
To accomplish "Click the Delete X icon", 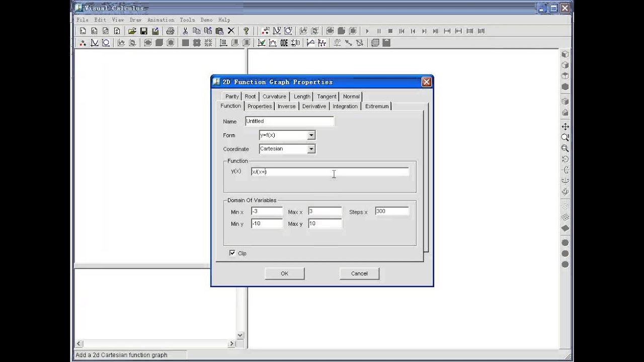I will 231,31.
